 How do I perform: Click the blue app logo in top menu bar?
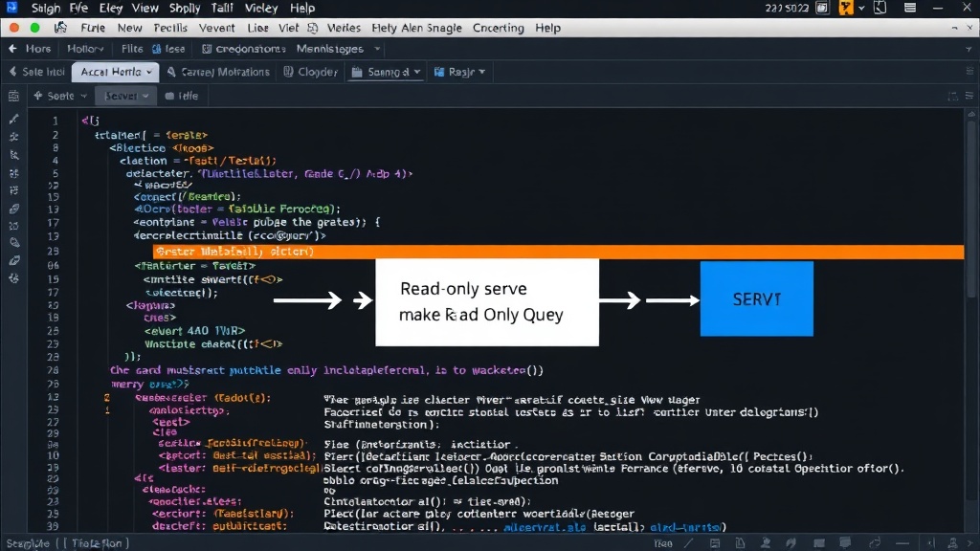(11, 8)
